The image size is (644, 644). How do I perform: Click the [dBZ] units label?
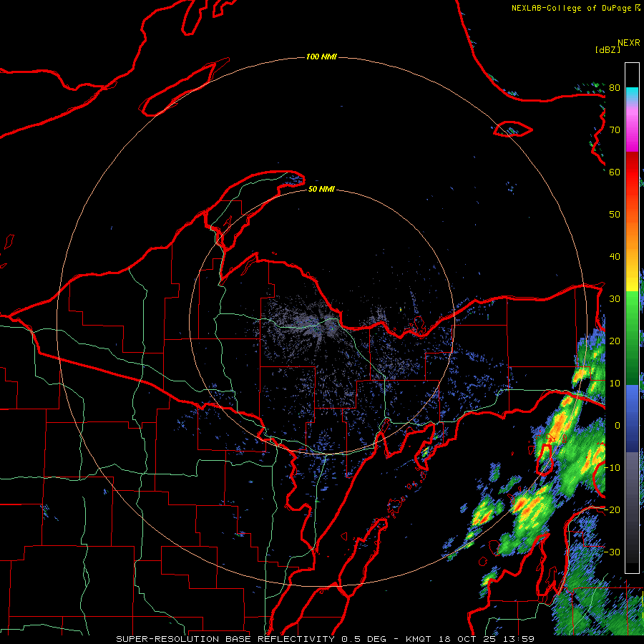tap(608, 49)
